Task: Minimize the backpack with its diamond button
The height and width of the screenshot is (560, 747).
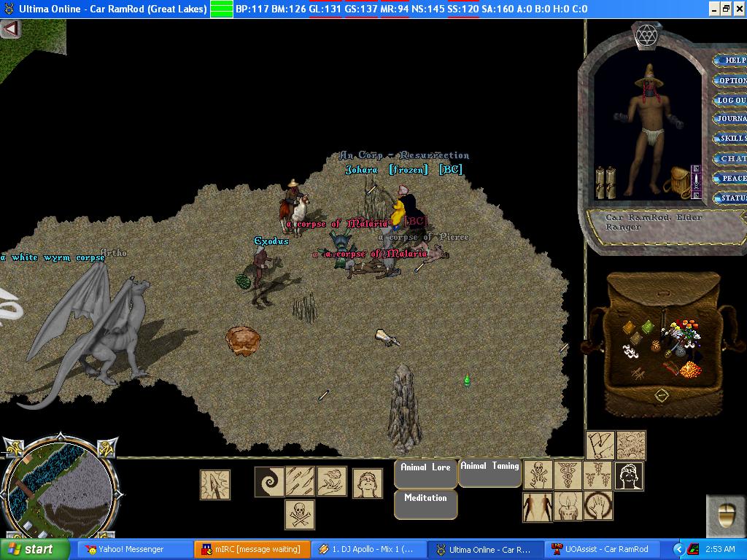Action: [x=661, y=394]
